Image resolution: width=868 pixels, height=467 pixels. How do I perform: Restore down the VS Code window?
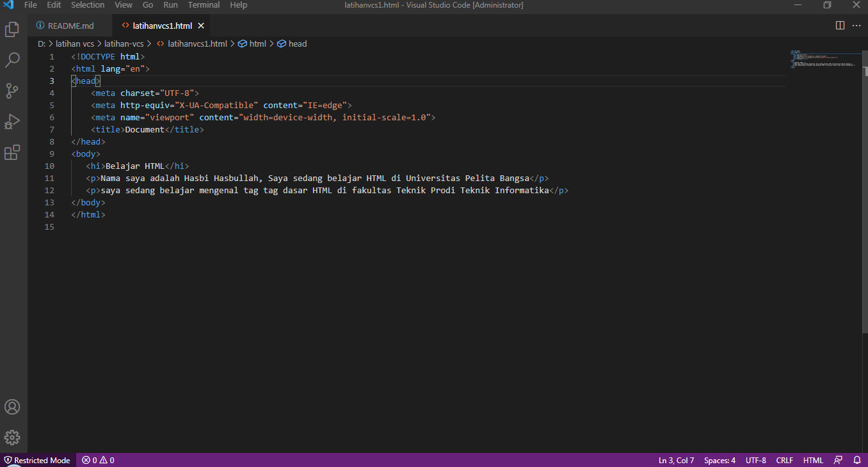tap(827, 5)
